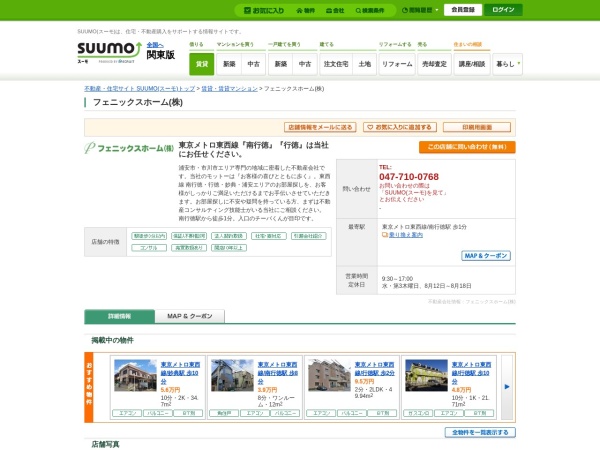
Task: Follow the 賃貸・賃貸マンション breadcrumb link
Action: point(230,89)
